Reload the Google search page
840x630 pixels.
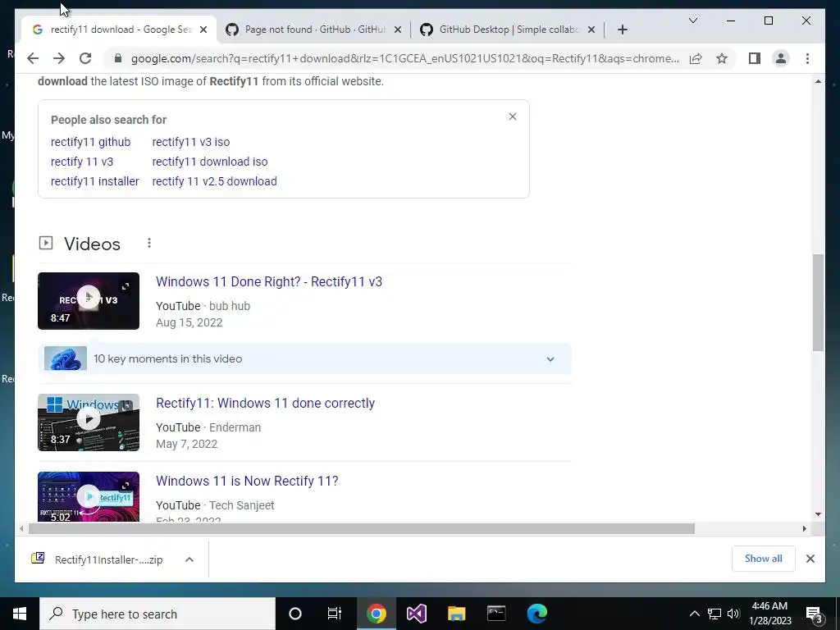85,58
